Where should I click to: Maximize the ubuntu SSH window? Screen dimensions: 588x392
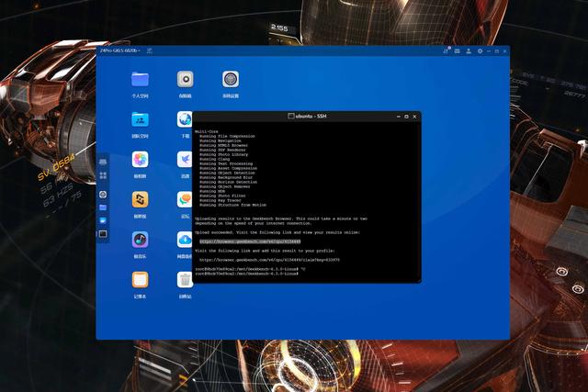(406, 117)
